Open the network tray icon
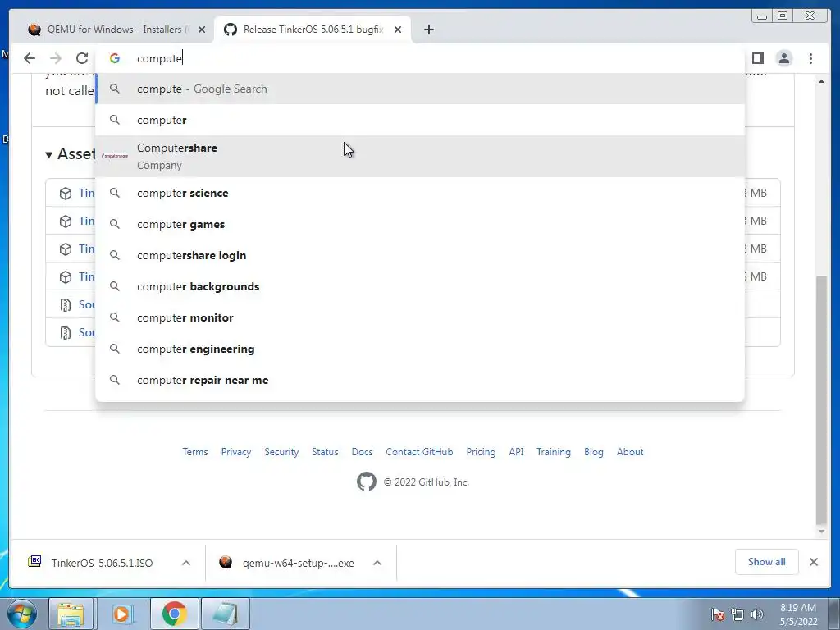The image size is (840, 630). (x=737, y=614)
